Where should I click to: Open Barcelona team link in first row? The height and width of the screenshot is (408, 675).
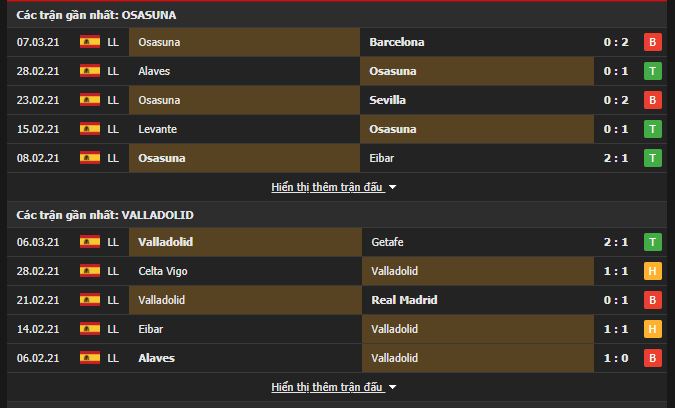(x=396, y=42)
